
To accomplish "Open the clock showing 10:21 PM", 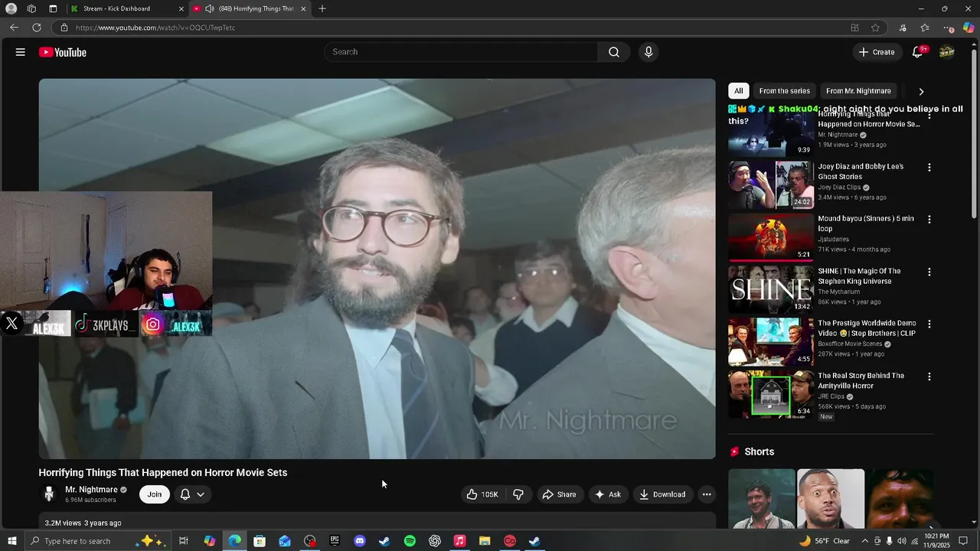I will coord(937,541).
